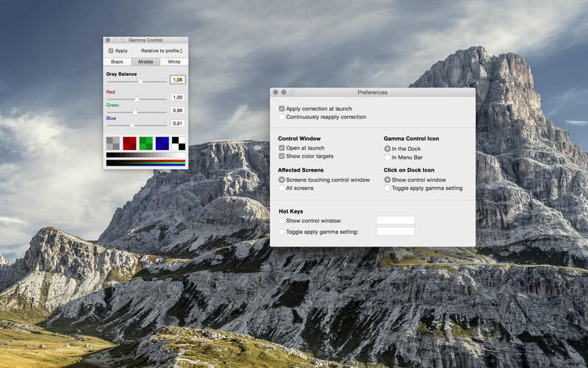Select the In Menu Bar radio option
The width and height of the screenshot is (588, 368).
pyautogui.click(x=387, y=158)
